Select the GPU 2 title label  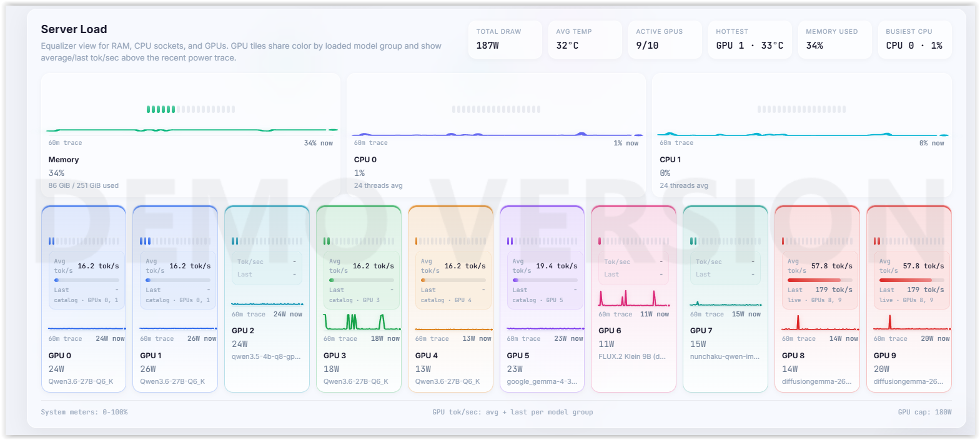click(243, 331)
